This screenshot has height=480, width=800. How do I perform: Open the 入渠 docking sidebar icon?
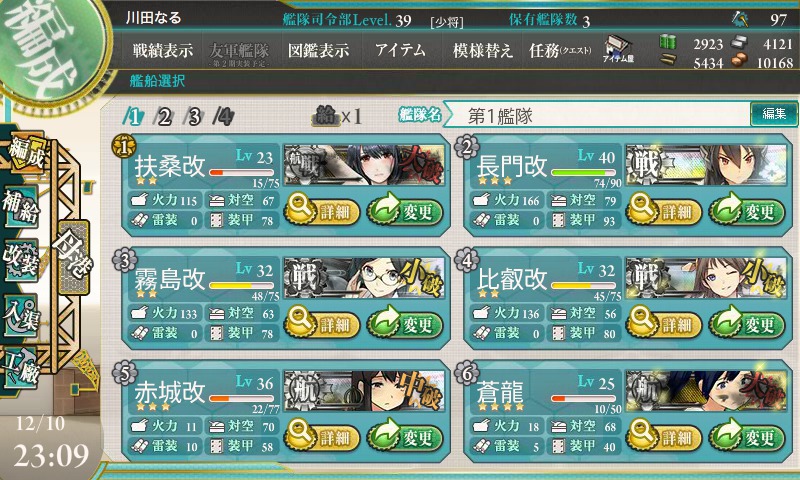pyautogui.click(x=20, y=315)
